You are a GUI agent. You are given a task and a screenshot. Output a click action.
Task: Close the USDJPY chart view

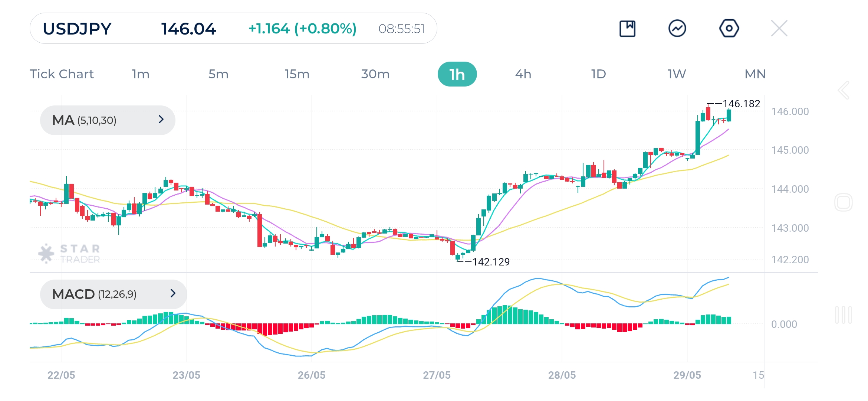click(x=779, y=29)
